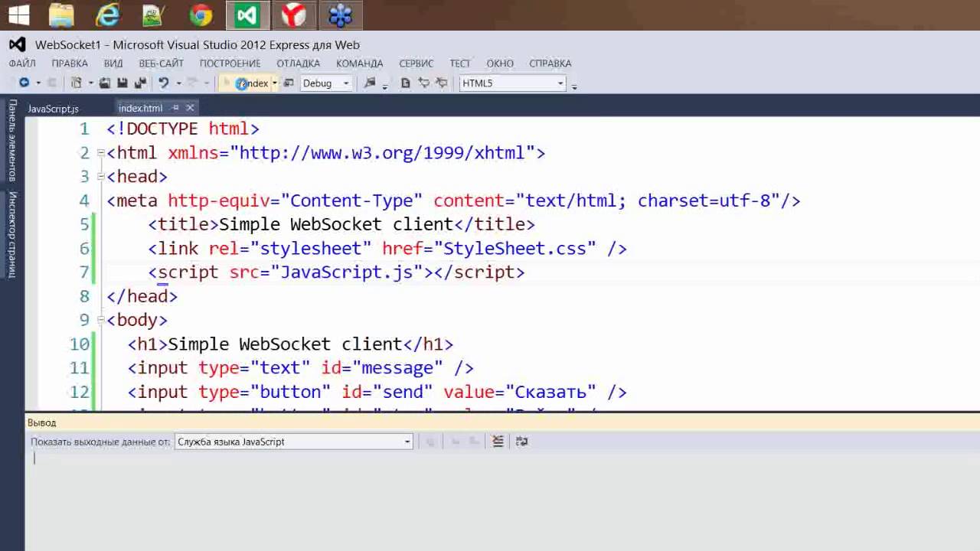Open toolbar overflow arrow after find icon
The image size is (980, 551).
(x=384, y=86)
